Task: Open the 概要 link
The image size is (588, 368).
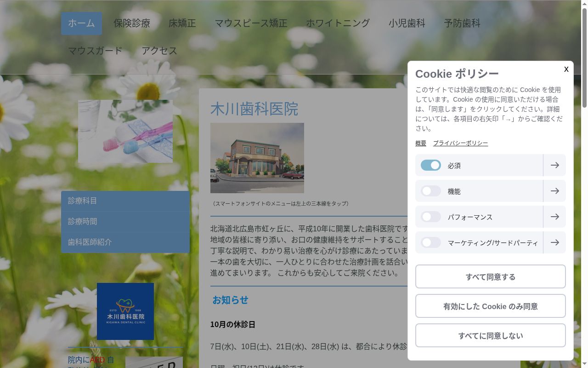Action: [421, 143]
